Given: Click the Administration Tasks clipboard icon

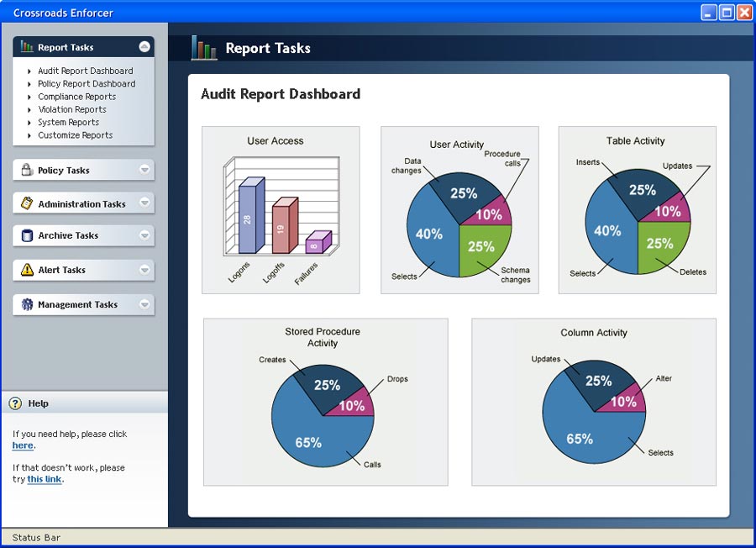Looking at the screenshot, I should point(27,203).
